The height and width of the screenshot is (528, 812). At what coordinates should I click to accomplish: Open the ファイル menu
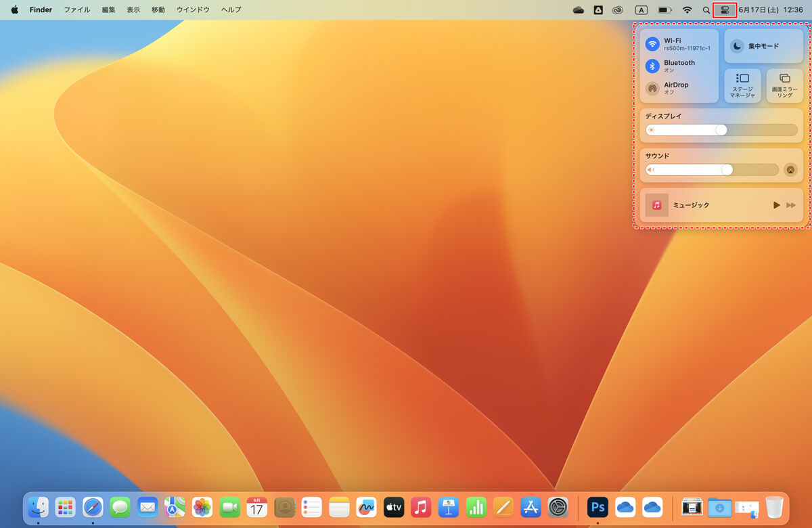point(76,10)
